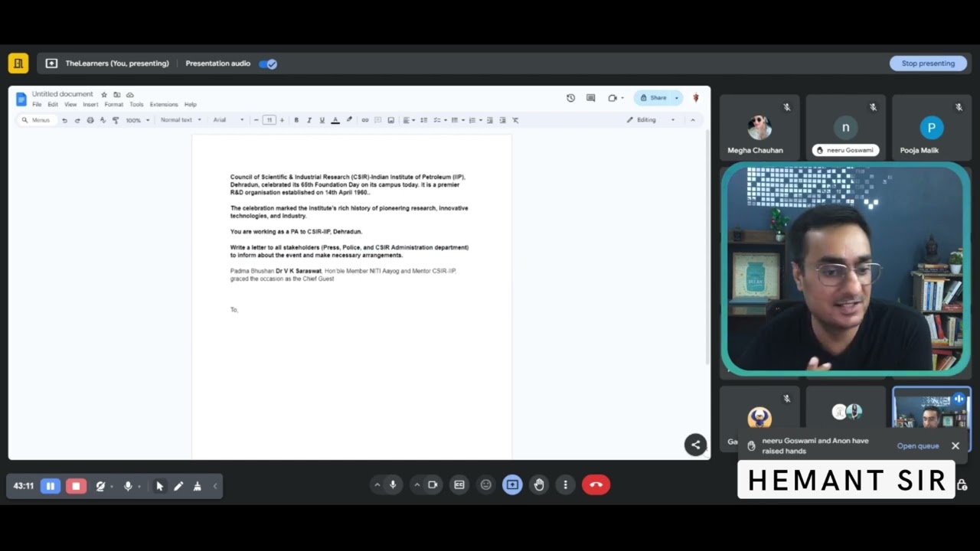Image resolution: width=980 pixels, height=551 pixels.
Task: Open the three-dot more options in Meet
Action: click(565, 484)
